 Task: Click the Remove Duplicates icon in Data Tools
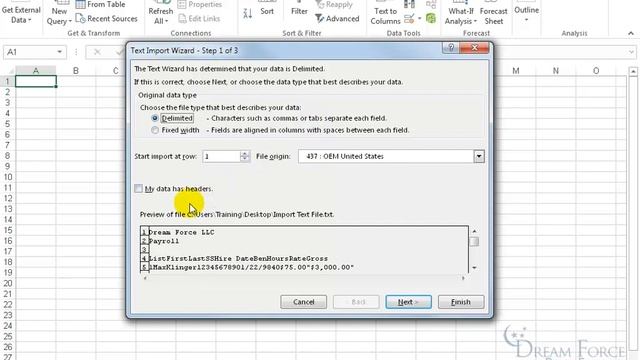409,4
